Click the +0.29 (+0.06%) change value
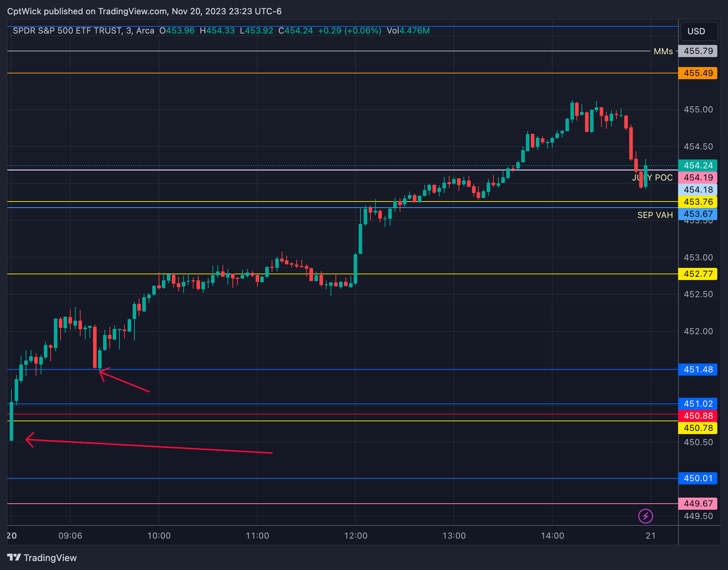Image resolution: width=728 pixels, height=570 pixels. pos(349,31)
